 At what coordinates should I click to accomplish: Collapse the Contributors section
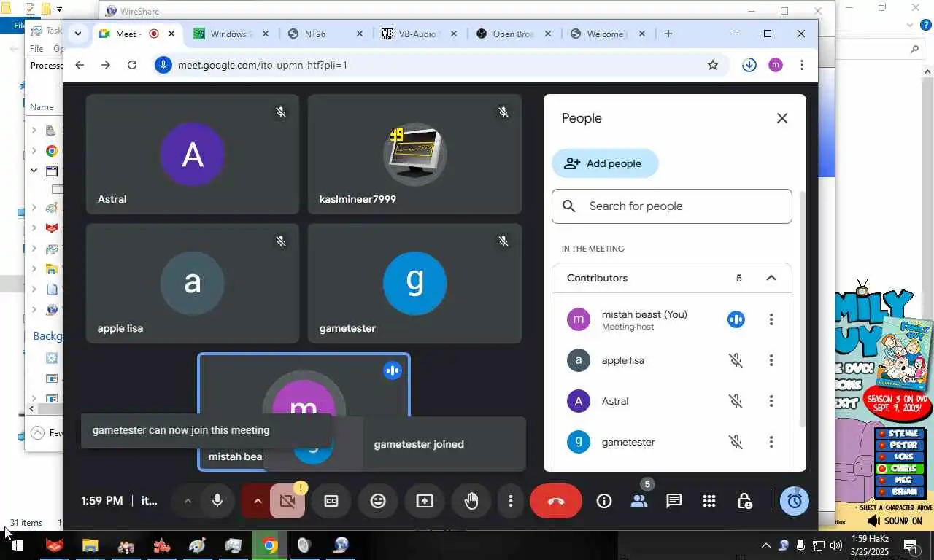pyautogui.click(x=771, y=278)
